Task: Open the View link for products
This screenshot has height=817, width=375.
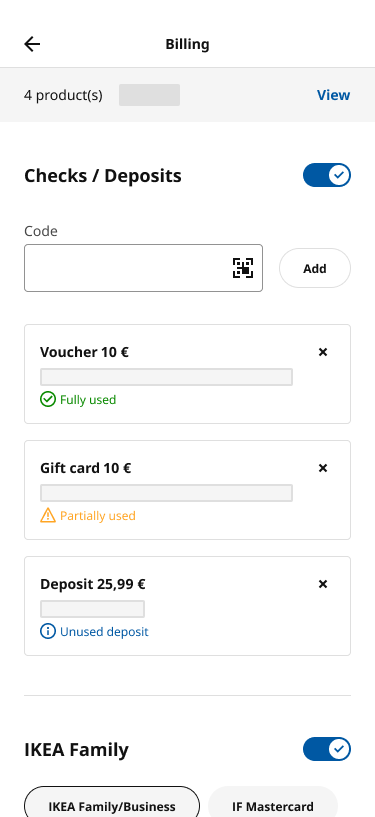Action: coord(333,95)
